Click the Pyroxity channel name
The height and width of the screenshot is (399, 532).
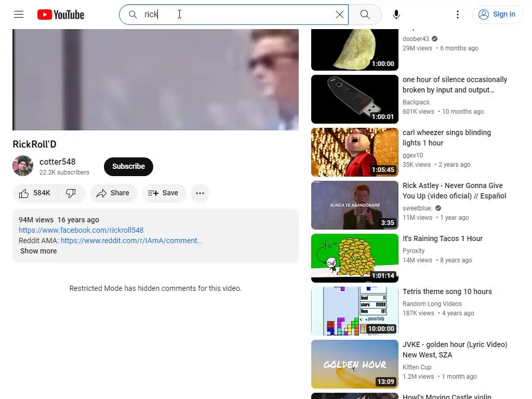(414, 251)
